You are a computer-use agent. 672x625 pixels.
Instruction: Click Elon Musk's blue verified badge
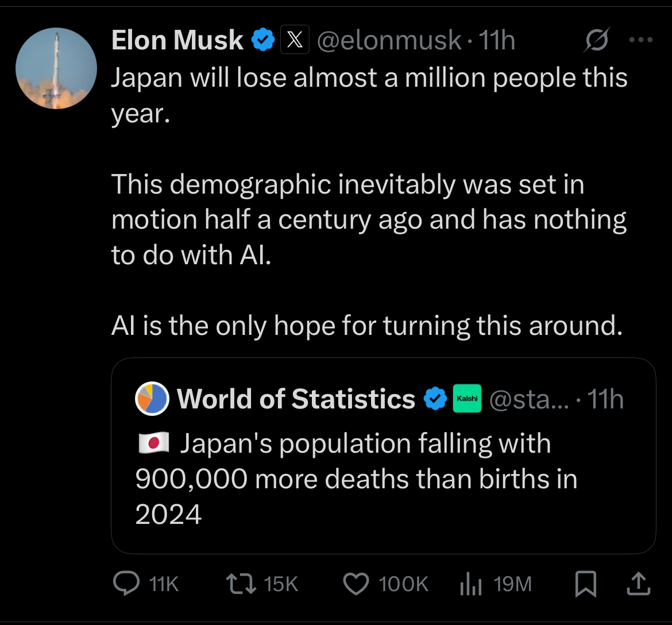coord(262,40)
